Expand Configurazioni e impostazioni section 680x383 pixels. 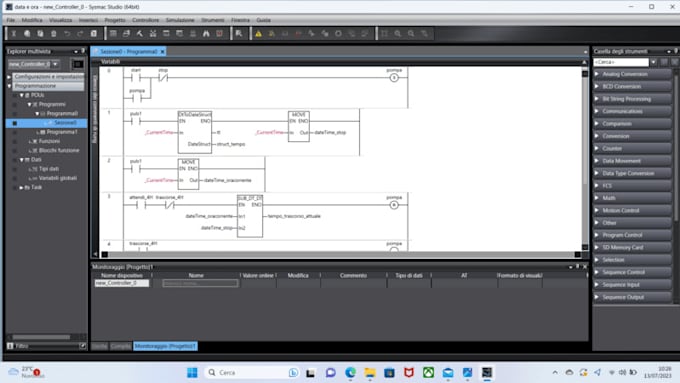point(9,77)
